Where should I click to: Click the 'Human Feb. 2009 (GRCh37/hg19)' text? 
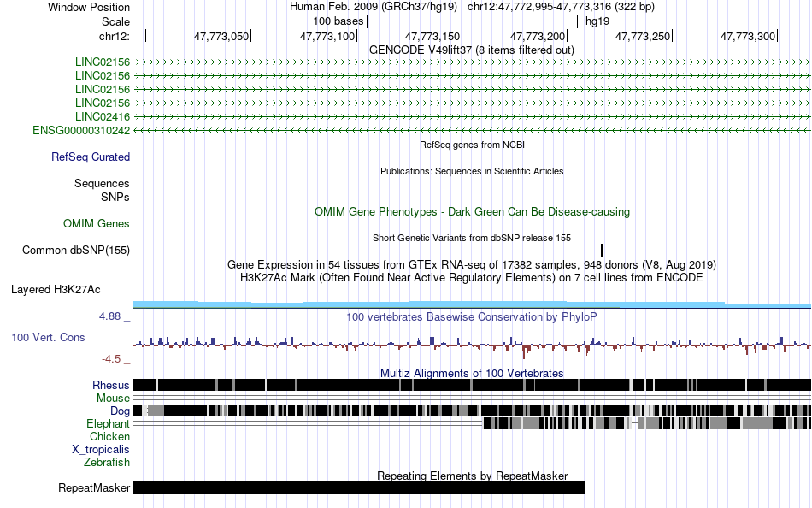[x=374, y=7]
